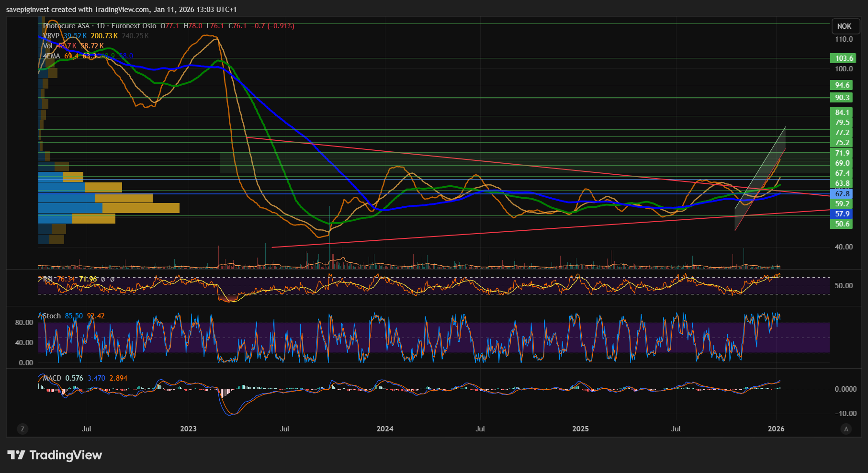Open the NOK currency selector
Screen dimensions: 868x473
point(844,26)
